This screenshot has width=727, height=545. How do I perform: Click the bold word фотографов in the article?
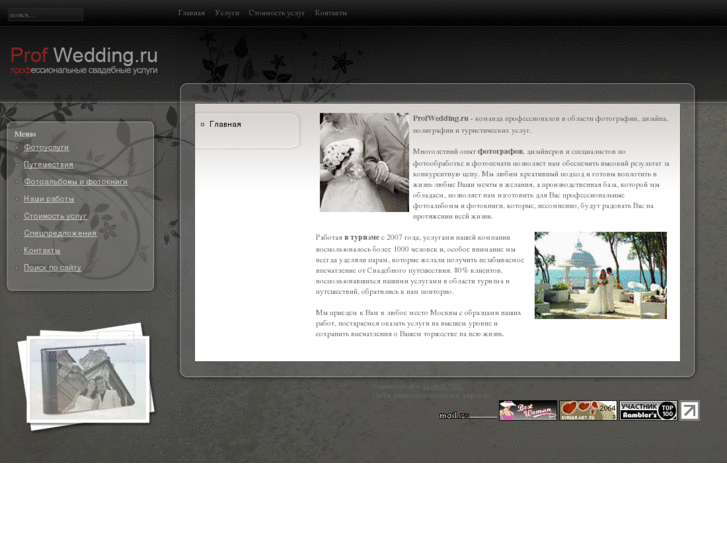click(500, 151)
